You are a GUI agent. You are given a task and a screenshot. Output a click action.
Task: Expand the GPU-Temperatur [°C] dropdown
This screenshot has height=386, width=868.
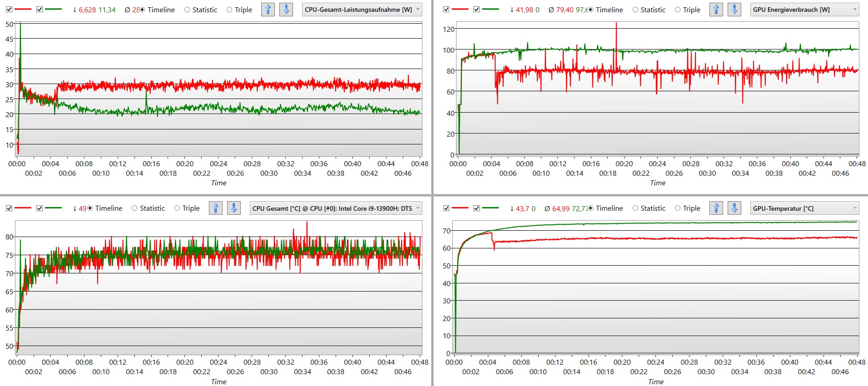click(x=804, y=208)
